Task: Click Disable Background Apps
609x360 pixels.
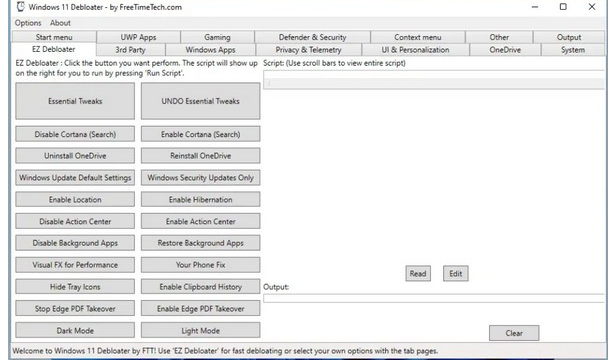Action: (75, 243)
